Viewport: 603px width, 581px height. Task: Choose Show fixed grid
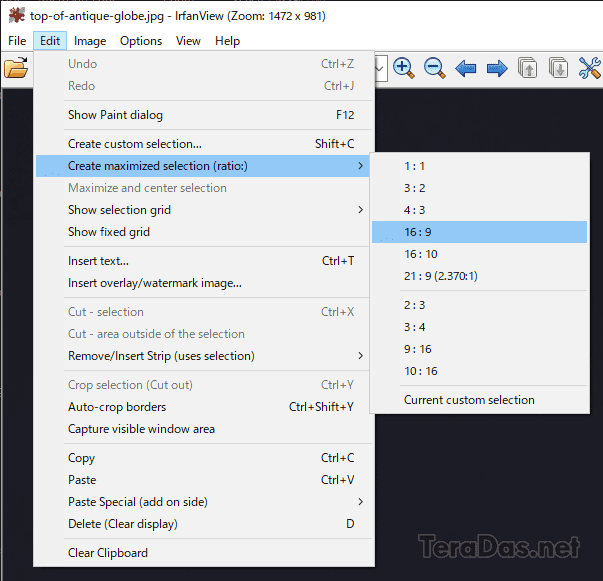[x=203, y=232]
